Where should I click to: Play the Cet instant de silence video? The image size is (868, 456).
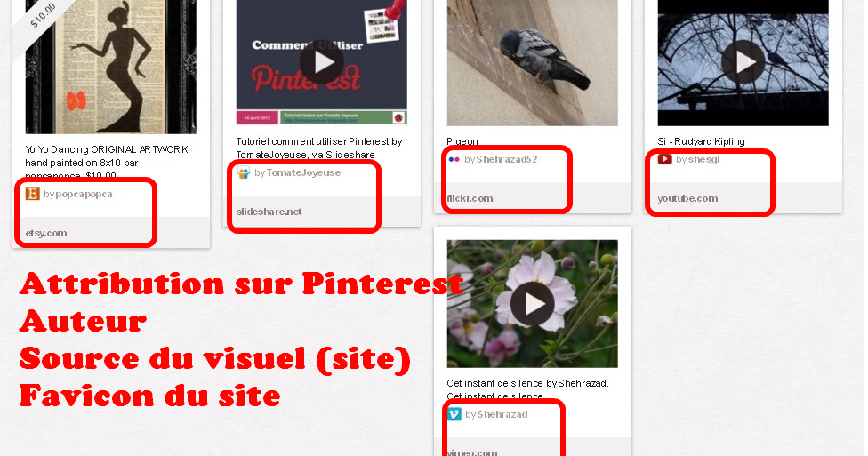click(533, 303)
